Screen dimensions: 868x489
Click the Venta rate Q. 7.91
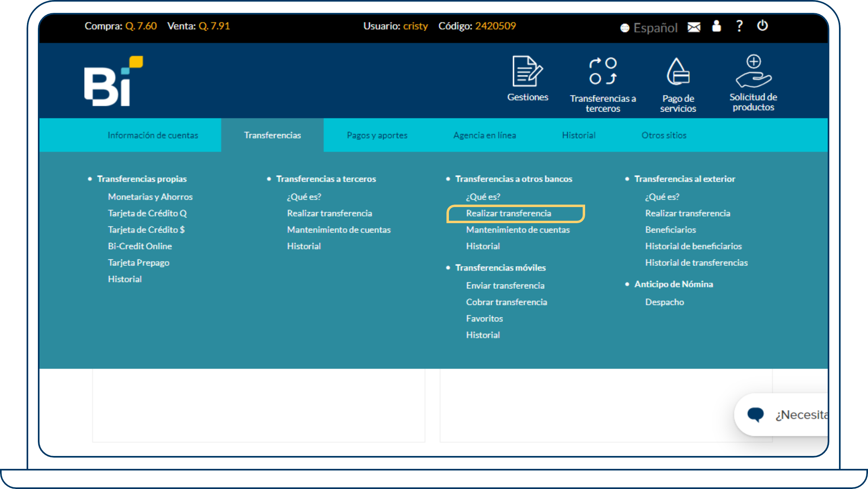pyautogui.click(x=214, y=26)
